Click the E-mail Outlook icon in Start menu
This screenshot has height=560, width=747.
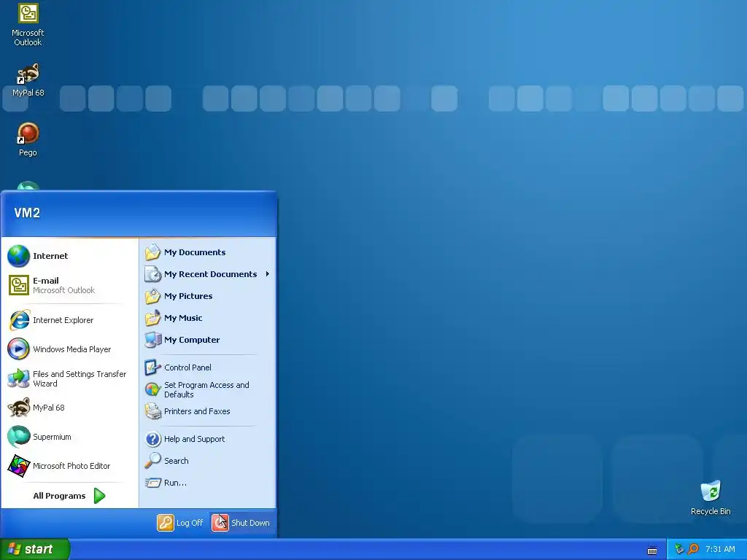(x=18, y=285)
